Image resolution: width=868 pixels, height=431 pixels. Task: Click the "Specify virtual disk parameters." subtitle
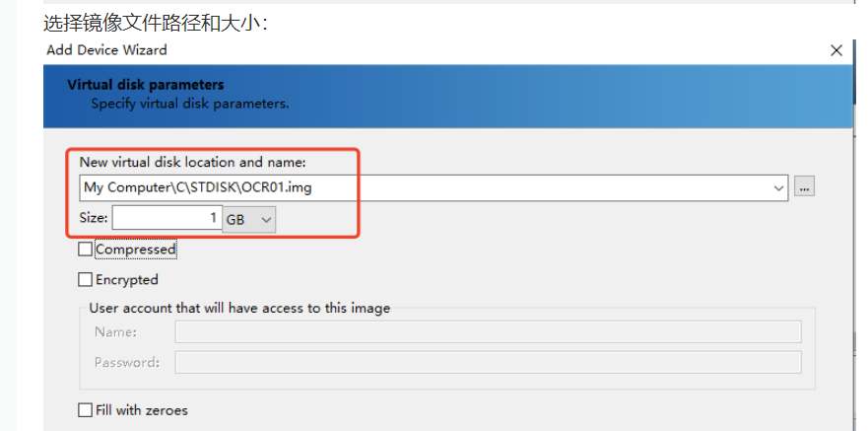click(x=190, y=104)
